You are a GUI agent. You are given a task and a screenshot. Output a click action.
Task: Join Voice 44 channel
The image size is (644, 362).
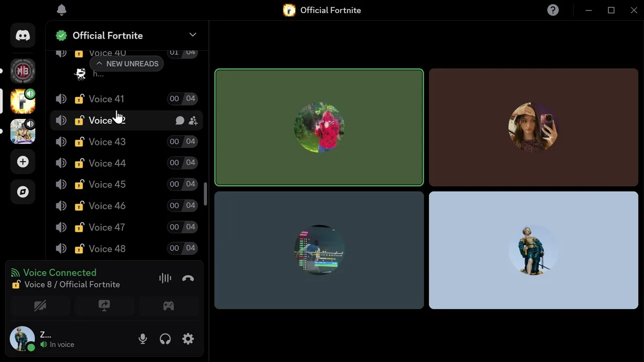coord(126,163)
